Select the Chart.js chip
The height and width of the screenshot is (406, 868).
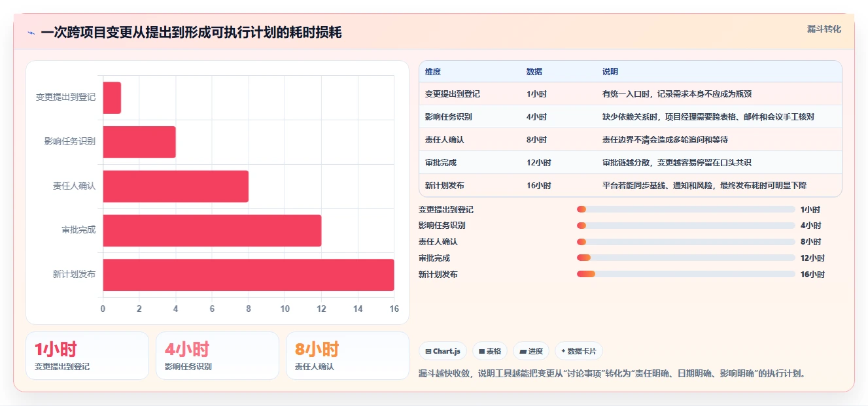click(443, 351)
